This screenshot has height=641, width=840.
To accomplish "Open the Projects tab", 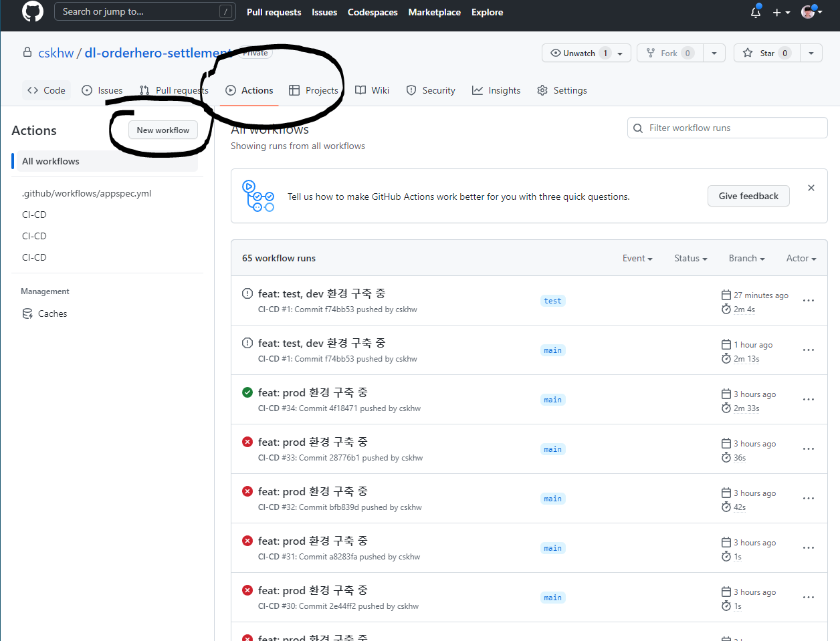I will (313, 90).
